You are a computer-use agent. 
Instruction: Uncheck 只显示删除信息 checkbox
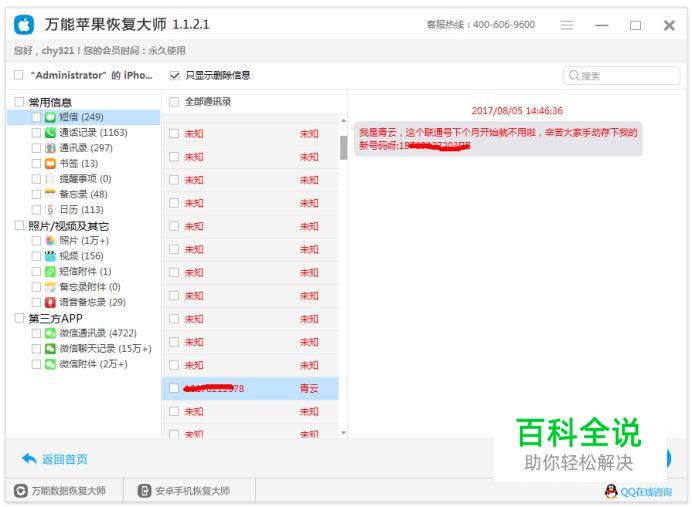(x=174, y=75)
